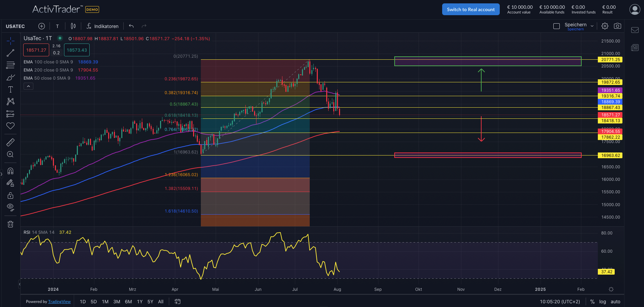
Task: Open the TradingView link
Action: click(x=59, y=301)
